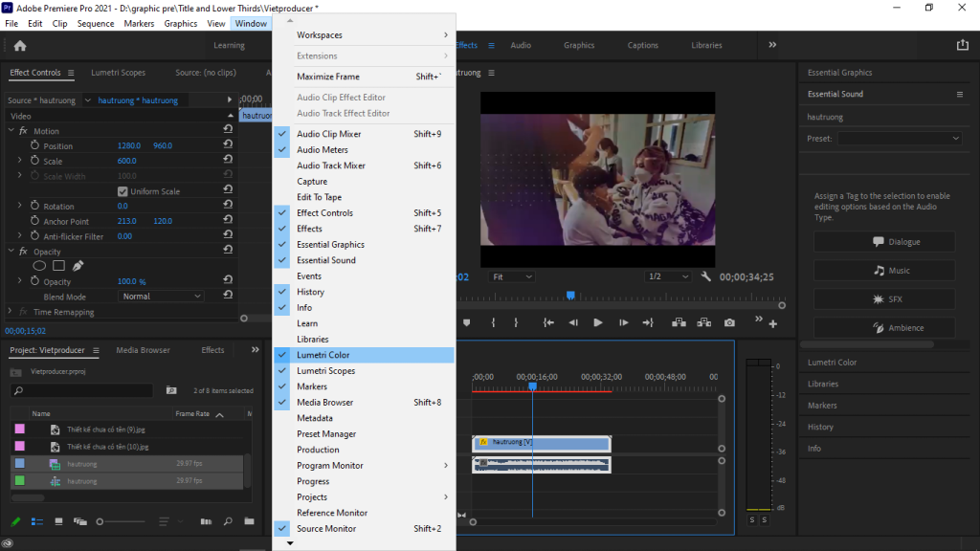Click the wrench settings icon under the Program Monitor

click(705, 276)
